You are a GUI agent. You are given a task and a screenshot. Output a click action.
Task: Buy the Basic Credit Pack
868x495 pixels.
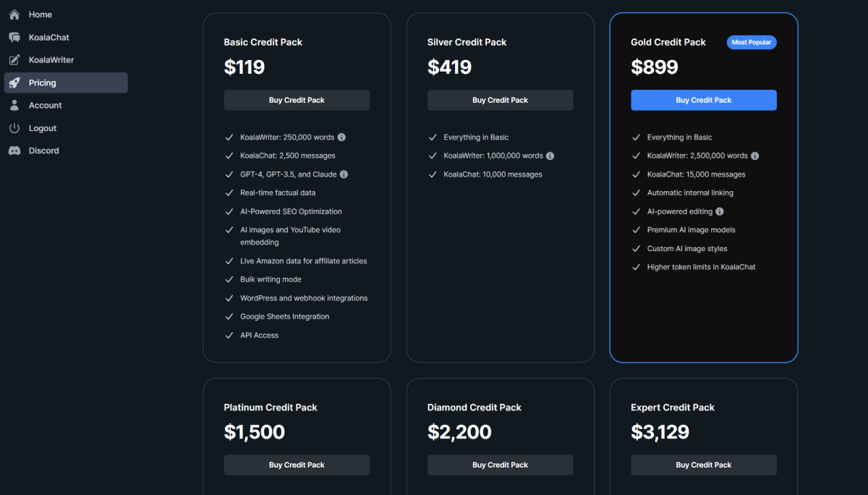point(297,100)
